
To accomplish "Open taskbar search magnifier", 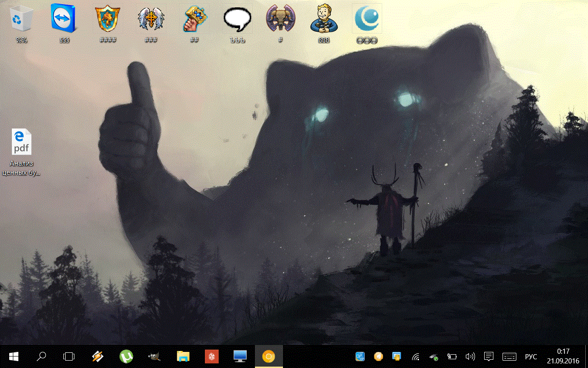I will click(x=41, y=356).
